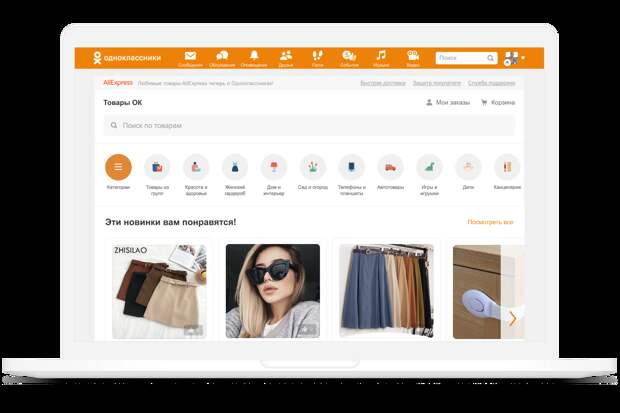The height and width of the screenshot is (413, 620).
Task: Click the orange view-all link
Action: 490,222
